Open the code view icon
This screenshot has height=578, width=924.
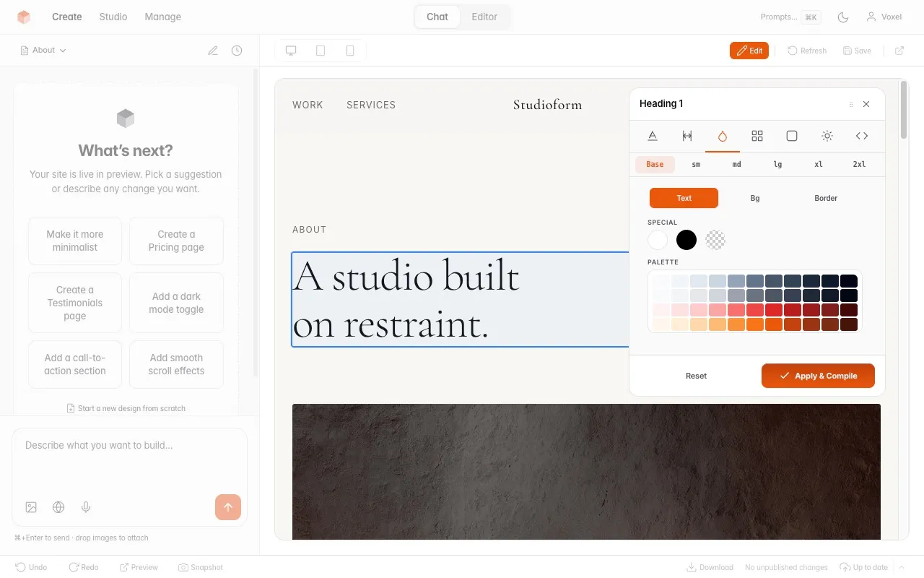(861, 136)
